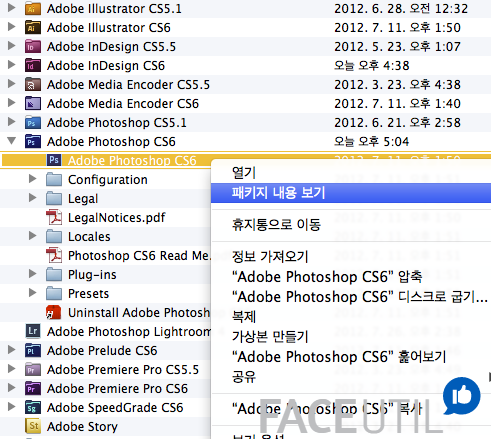
Task: Select the Adobe SpeedGrade CS6 row name
Action: click(115, 408)
